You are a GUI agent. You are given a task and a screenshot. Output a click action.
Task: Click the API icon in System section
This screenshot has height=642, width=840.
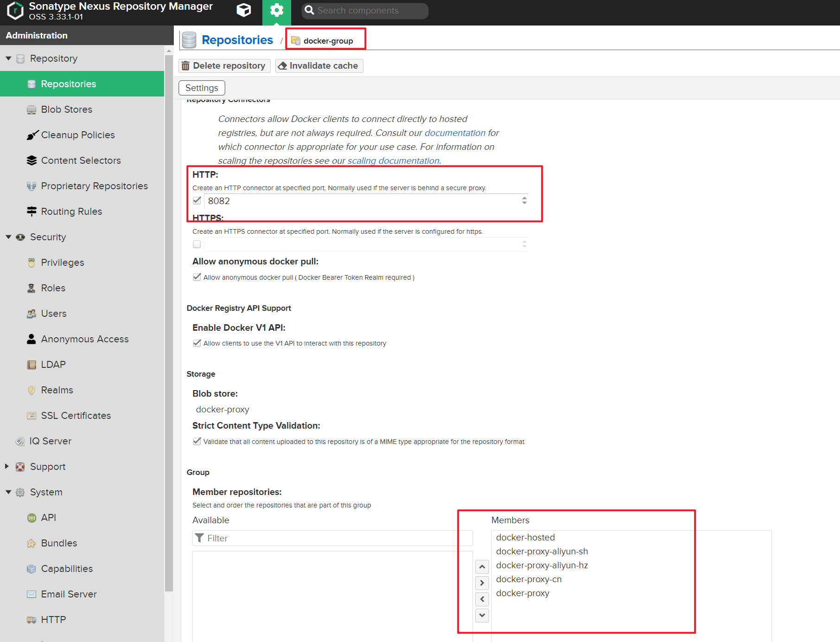pos(32,518)
